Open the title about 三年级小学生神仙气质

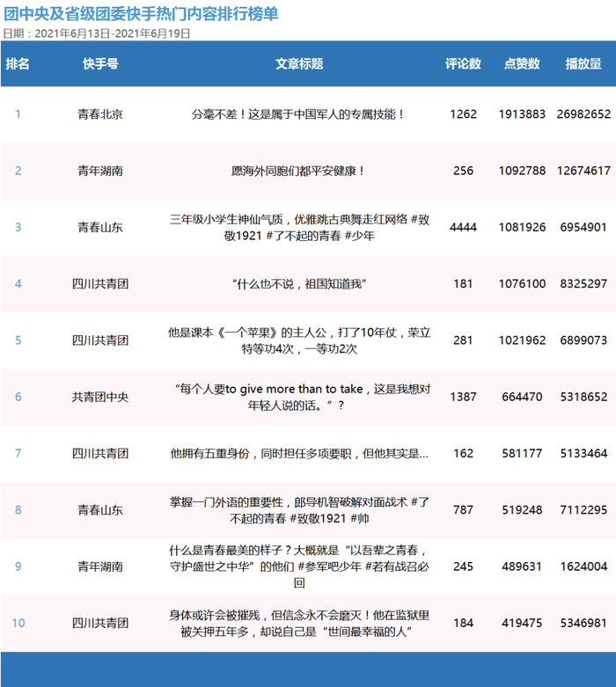[299, 228]
